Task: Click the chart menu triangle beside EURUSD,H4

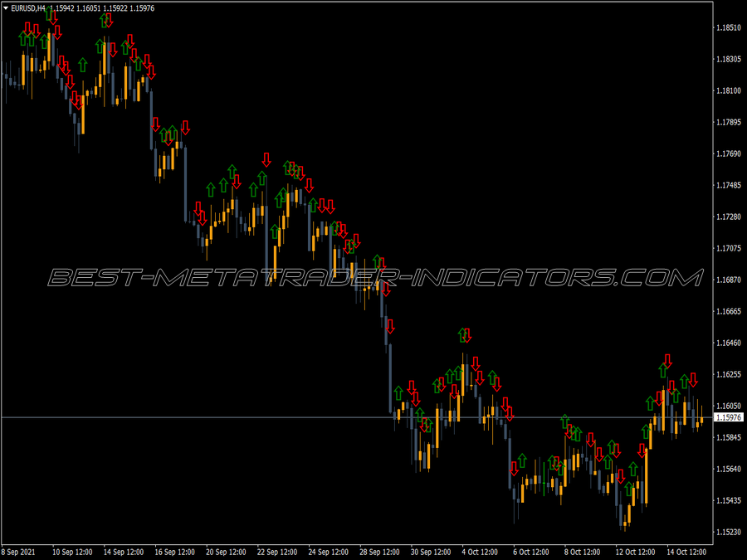Action: click(x=5, y=8)
